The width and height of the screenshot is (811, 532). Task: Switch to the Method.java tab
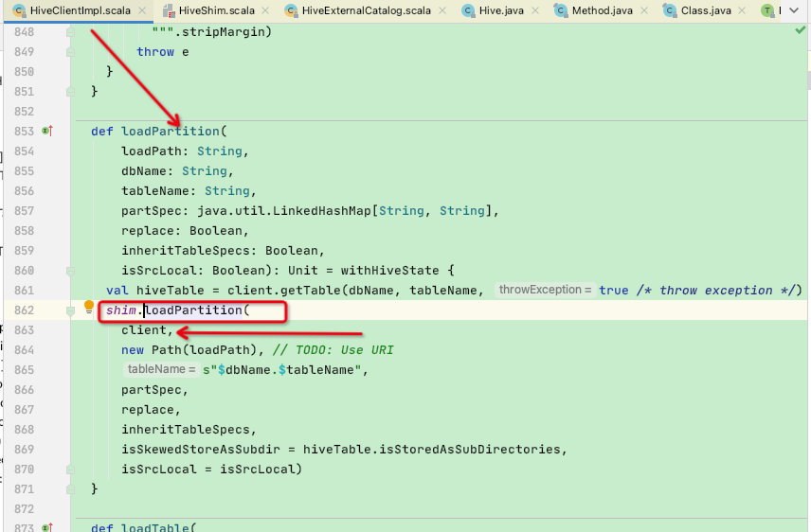coord(602,10)
